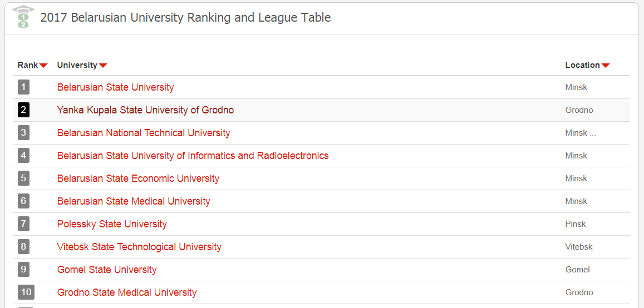The width and height of the screenshot is (644, 308).
Task: Click rank badge number 3
Action: [23, 133]
